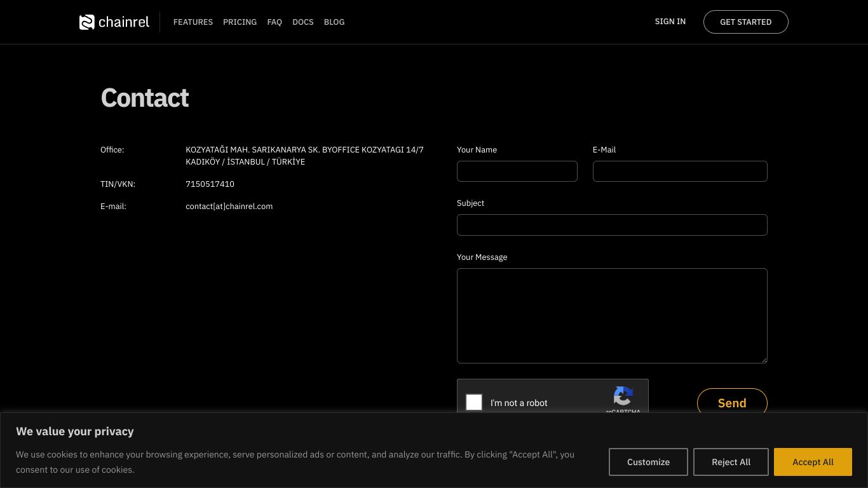
Task: Click the Office: label
Action: 112,150
